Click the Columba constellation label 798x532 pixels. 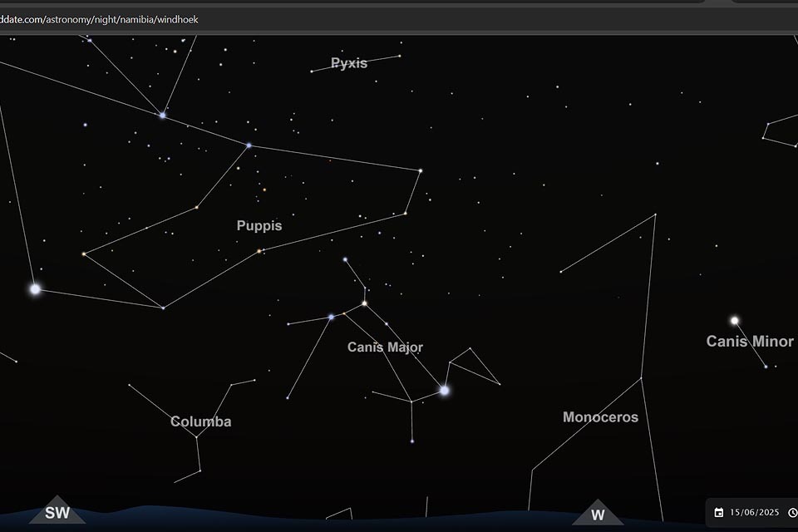click(x=201, y=421)
